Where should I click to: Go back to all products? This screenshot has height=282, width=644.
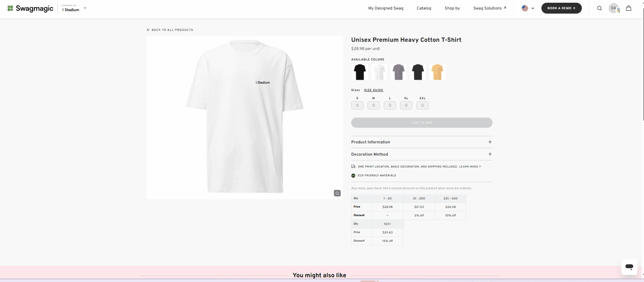170,30
